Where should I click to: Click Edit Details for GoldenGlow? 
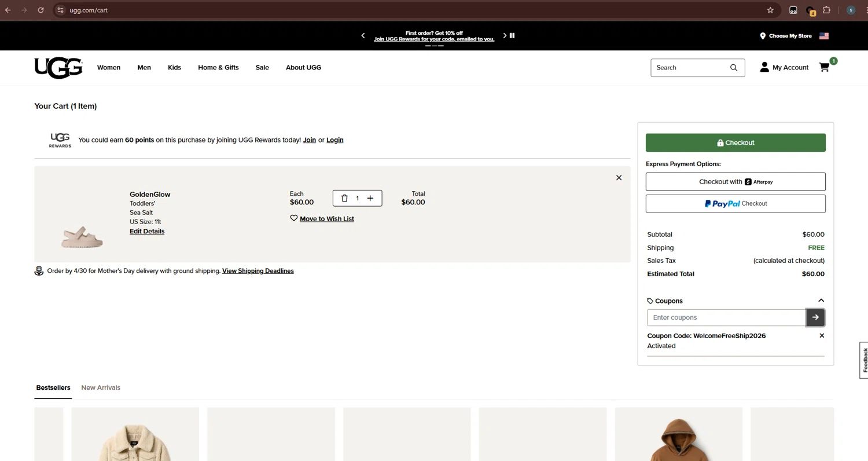[x=147, y=231]
